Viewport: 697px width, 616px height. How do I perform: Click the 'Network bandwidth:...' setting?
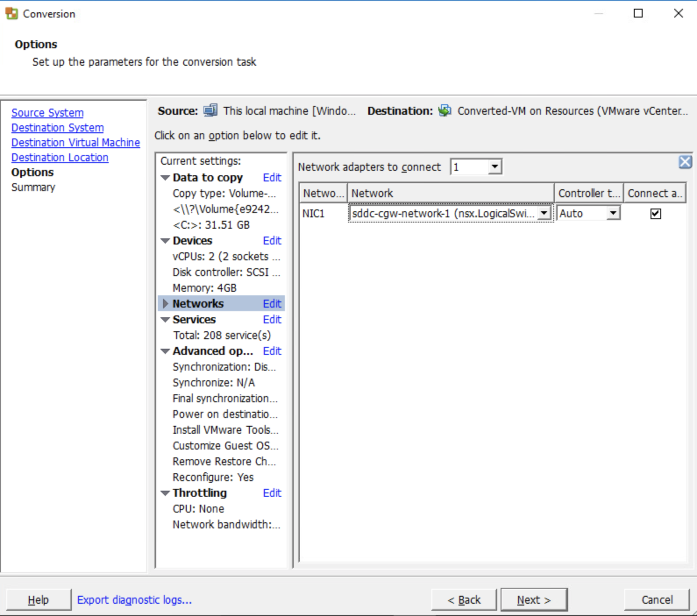click(x=226, y=524)
